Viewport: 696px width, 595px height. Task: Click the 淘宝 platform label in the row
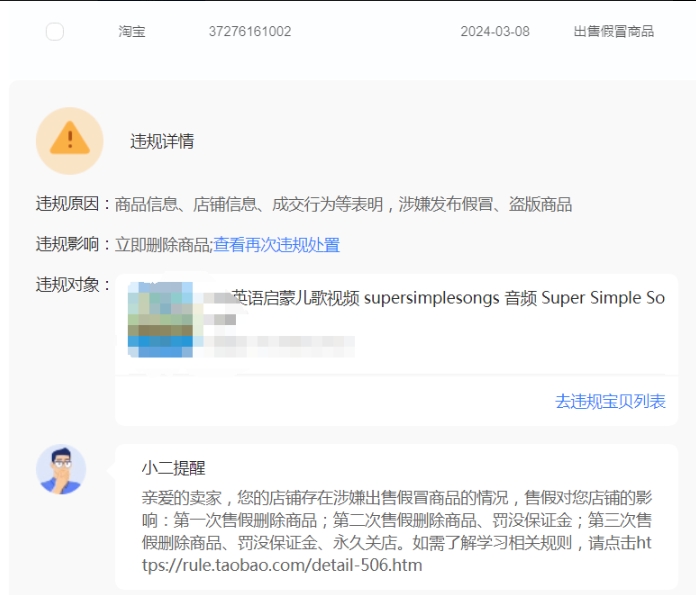[x=132, y=32]
